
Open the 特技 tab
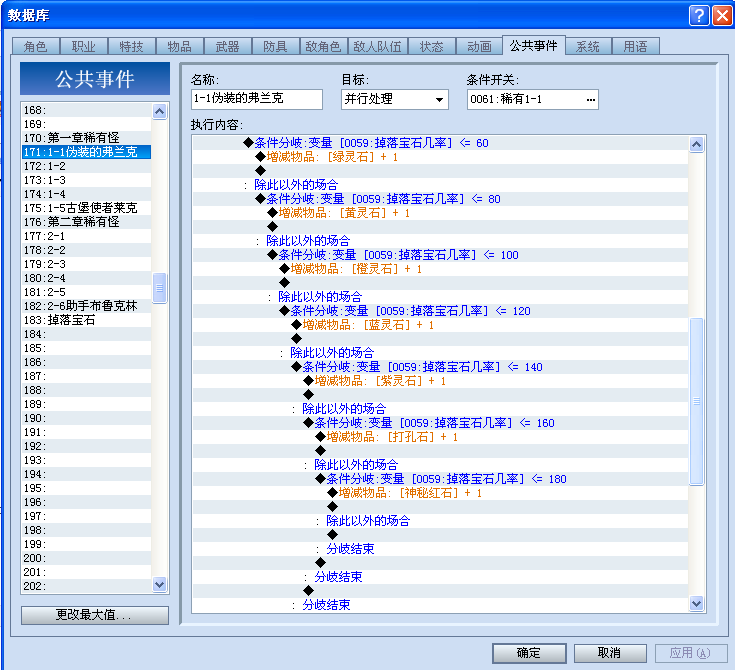(132, 46)
